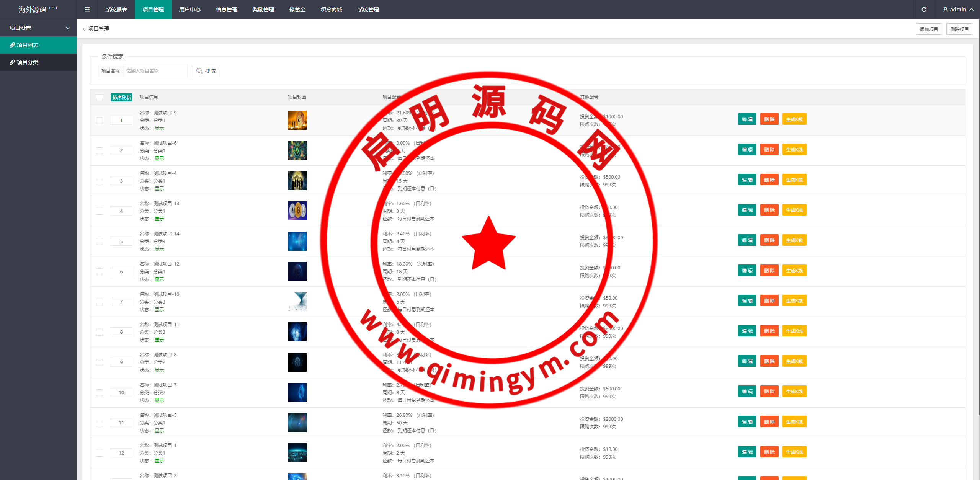Click the green 排序刷新 header button
980x480 pixels.
tap(121, 97)
